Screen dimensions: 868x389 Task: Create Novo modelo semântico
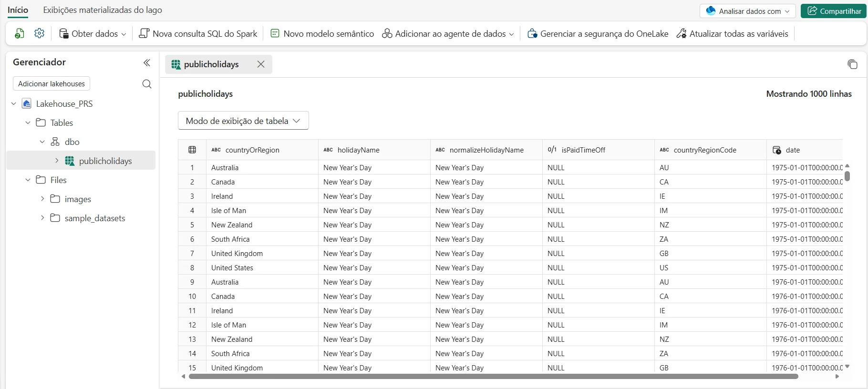[x=322, y=33]
